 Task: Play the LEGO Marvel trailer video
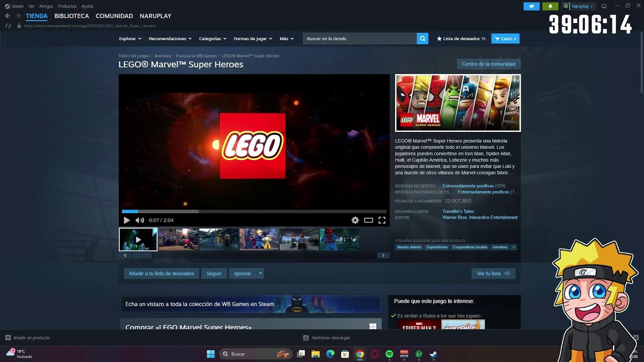coord(126,220)
